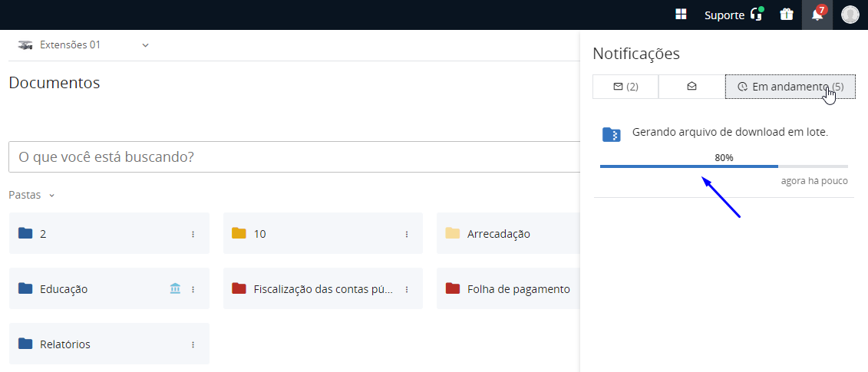
Task: Open the Educação folder options menu
Action: click(x=193, y=289)
